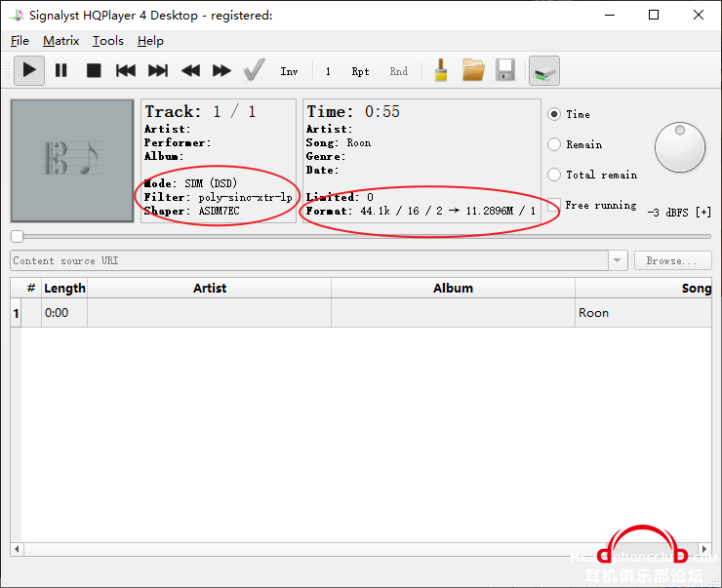Sort playlist by Album column header
The image size is (722, 588).
pos(453,288)
